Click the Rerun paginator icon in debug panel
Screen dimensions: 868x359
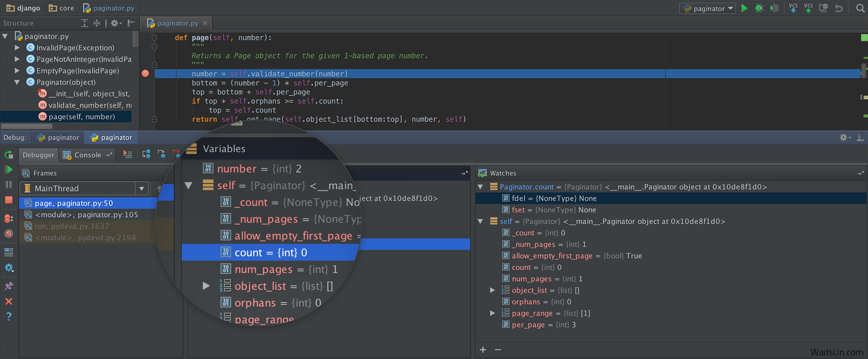coord(8,155)
